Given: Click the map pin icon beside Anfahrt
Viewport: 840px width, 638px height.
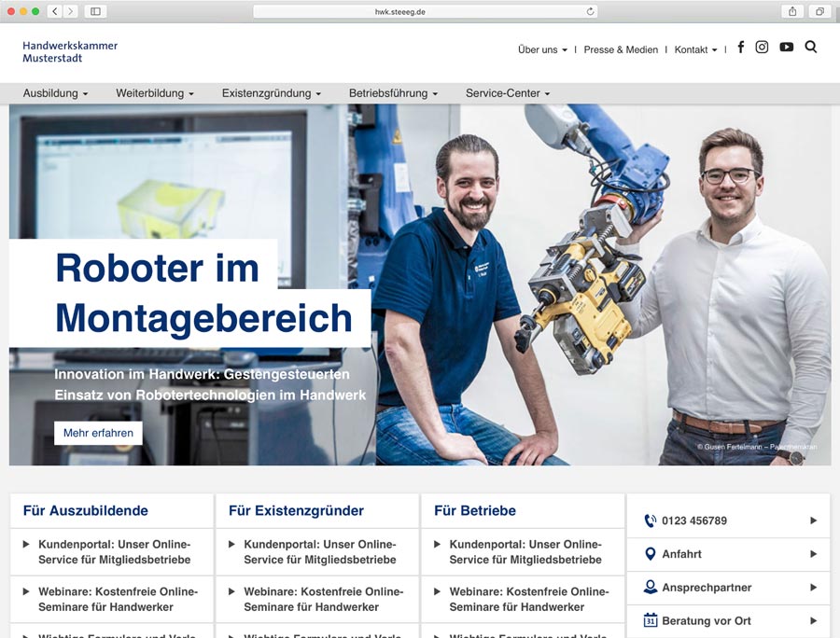Looking at the screenshot, I should click(x=650, y=554).
